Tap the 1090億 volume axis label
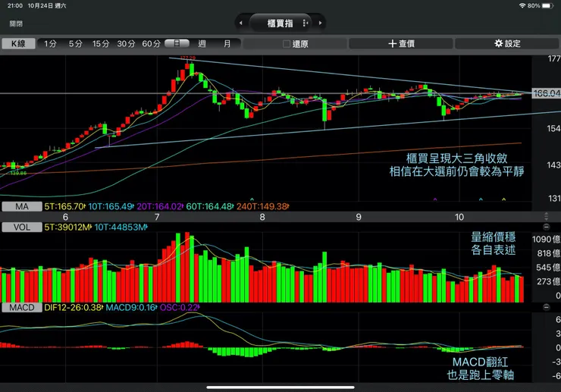 point(546,239)
